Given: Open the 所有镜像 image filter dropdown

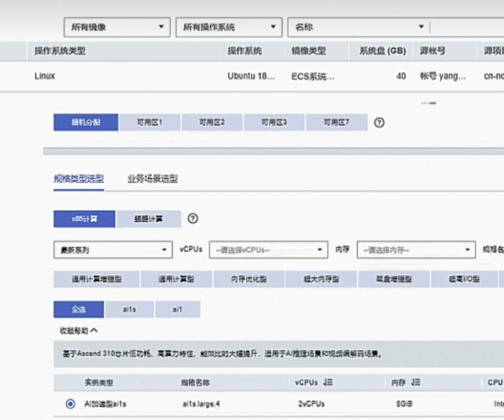Looking at the screenshot, I should [117, 27].
